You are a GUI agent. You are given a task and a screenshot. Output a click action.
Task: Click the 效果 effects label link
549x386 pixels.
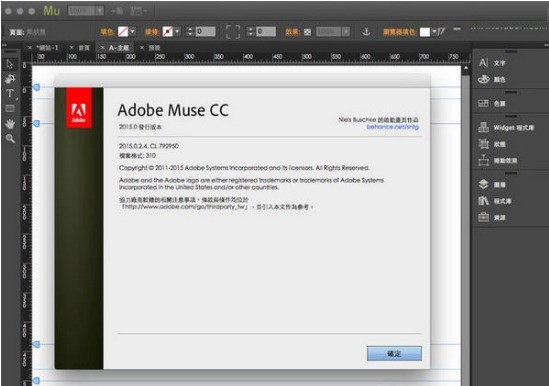[293, 32]
